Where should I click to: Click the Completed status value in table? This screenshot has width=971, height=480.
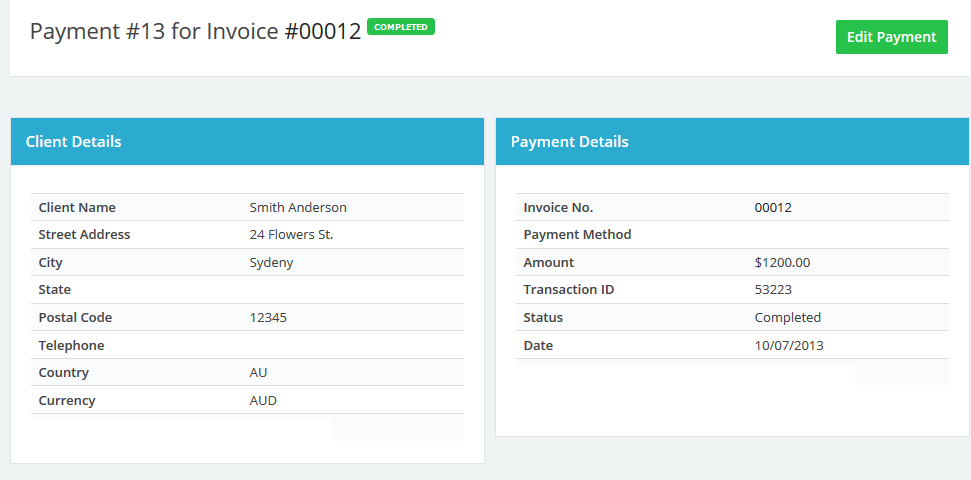tap(787, 318)
